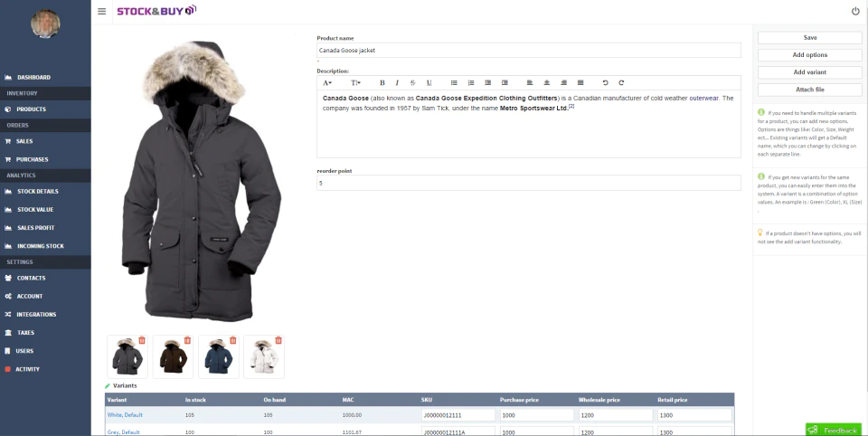Align description text left
The width and height of the screenshot is (868, 436).
530,82
